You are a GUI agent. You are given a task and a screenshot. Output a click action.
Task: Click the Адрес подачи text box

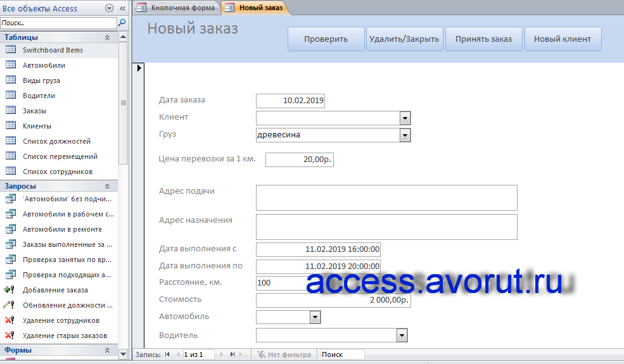pos(386,198)
